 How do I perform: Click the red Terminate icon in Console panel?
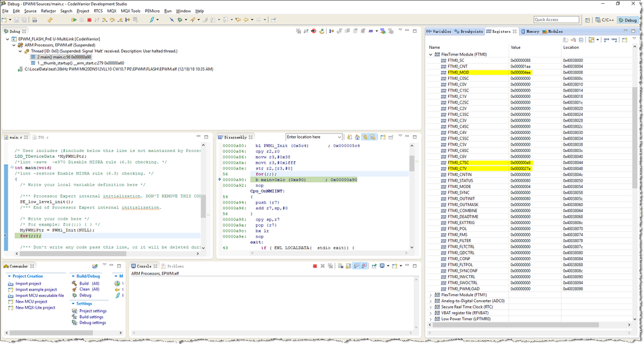(x=315, y=265)
